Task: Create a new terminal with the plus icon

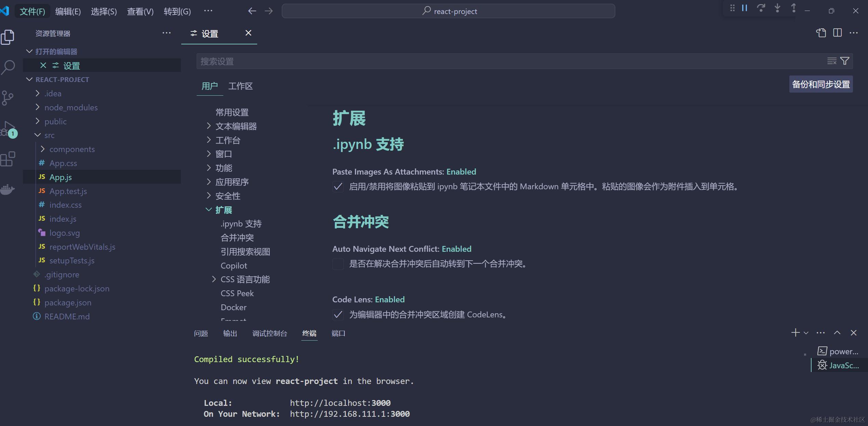Action: pyautogui.click(x=795, y=332)
